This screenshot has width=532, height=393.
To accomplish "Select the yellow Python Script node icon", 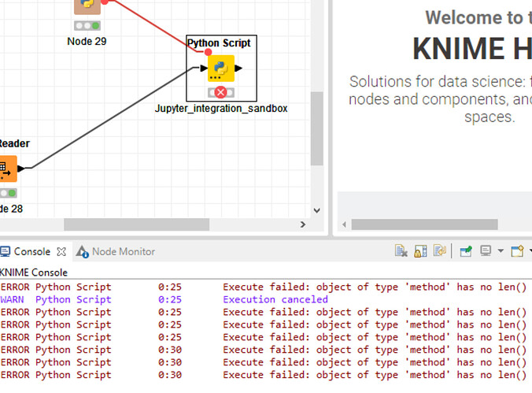I will coord(221,69).
